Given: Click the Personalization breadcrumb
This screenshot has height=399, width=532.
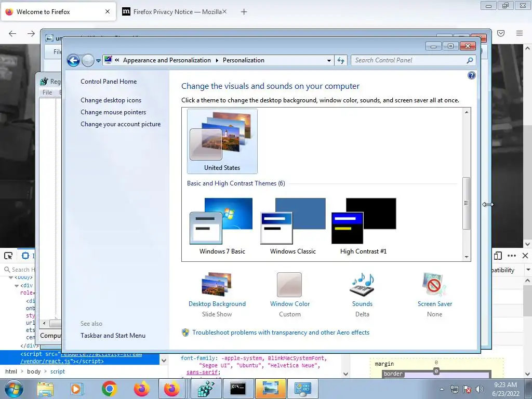Looking at the screenshot, I should (x=243, y=60).
